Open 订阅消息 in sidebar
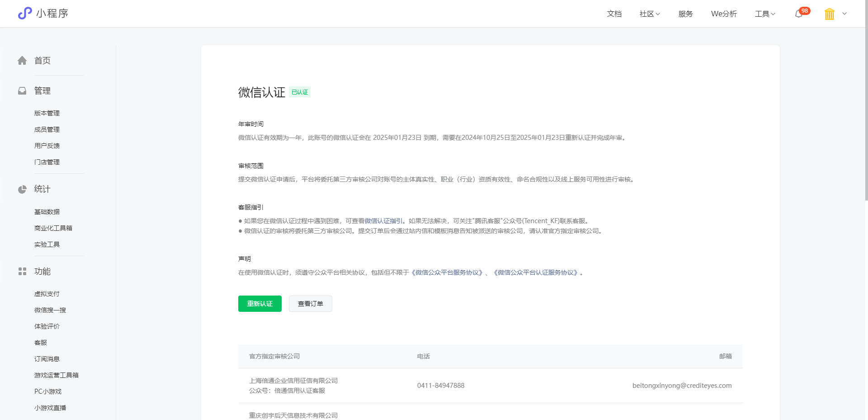868x420 pixels. 47,359
